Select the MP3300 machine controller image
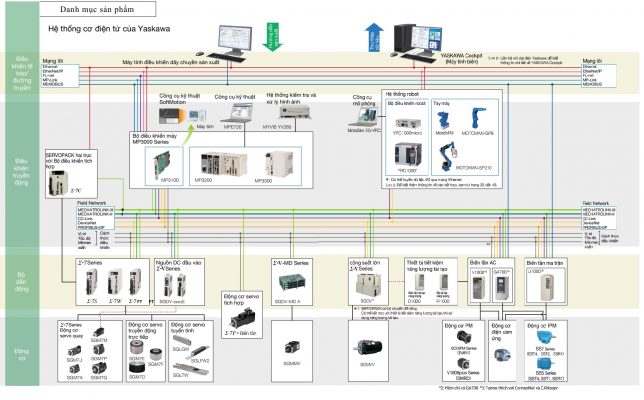The image size is (644, 400). 279,163
